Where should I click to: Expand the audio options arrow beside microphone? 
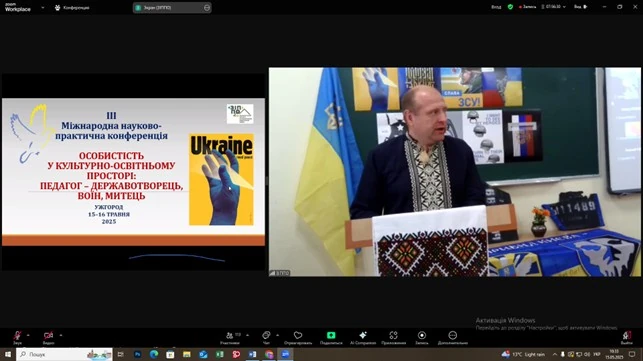28,336
